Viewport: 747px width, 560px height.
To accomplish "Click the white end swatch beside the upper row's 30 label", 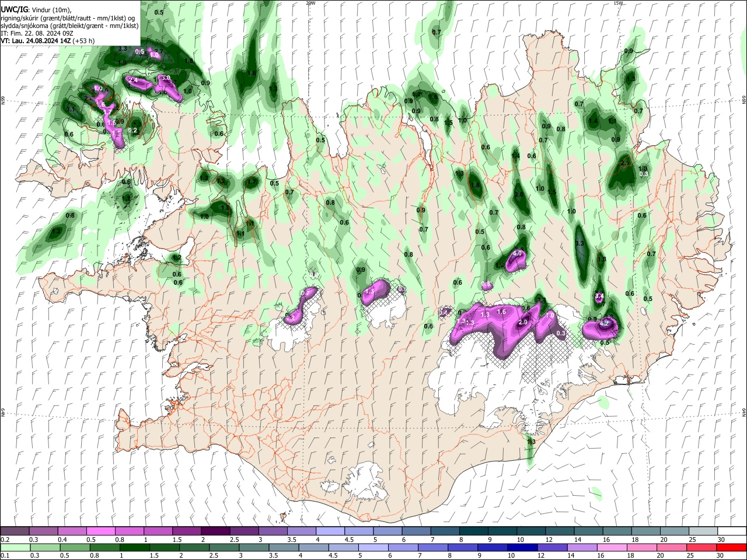I will pos(732,531).
